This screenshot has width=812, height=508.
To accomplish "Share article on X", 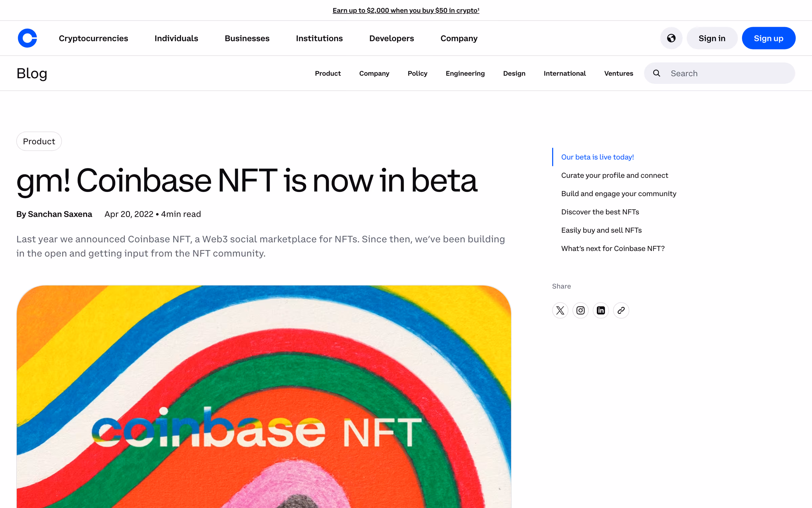I will click(560, 310).
